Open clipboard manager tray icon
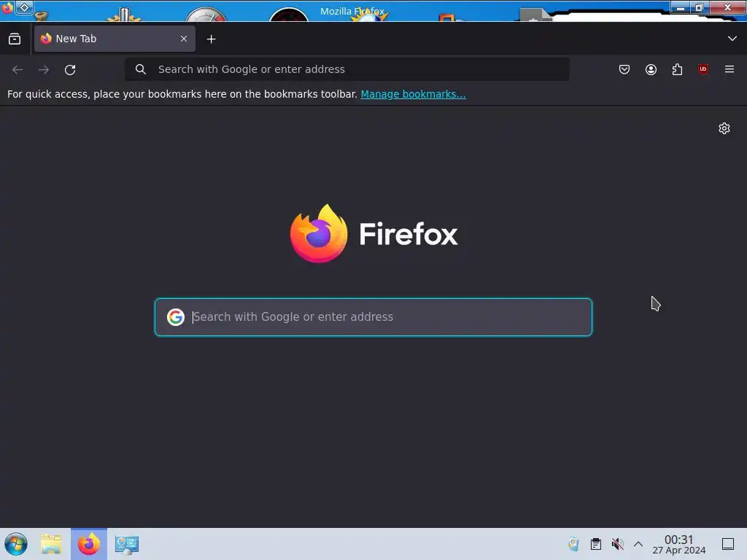This screenshot has height=560, width=747. pos(595,544)
